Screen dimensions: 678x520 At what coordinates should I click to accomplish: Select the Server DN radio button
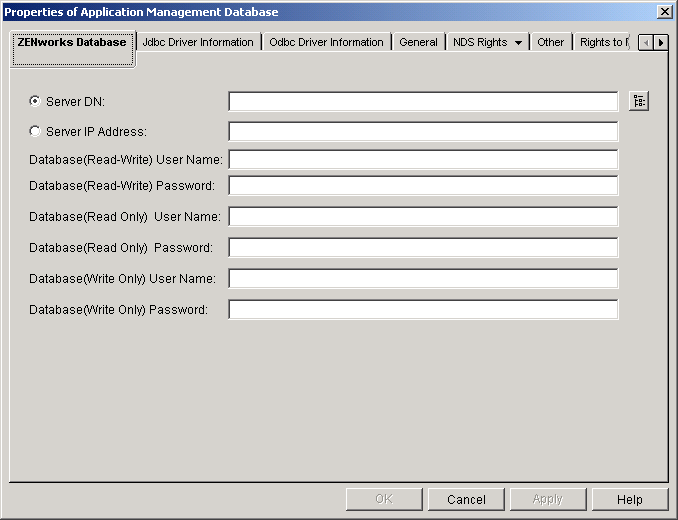click(35, 101)
